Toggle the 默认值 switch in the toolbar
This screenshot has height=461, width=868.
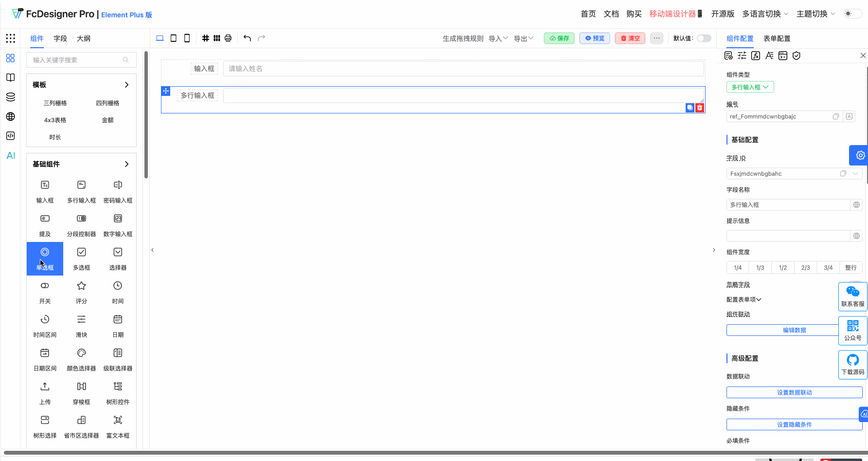(703, 37)
